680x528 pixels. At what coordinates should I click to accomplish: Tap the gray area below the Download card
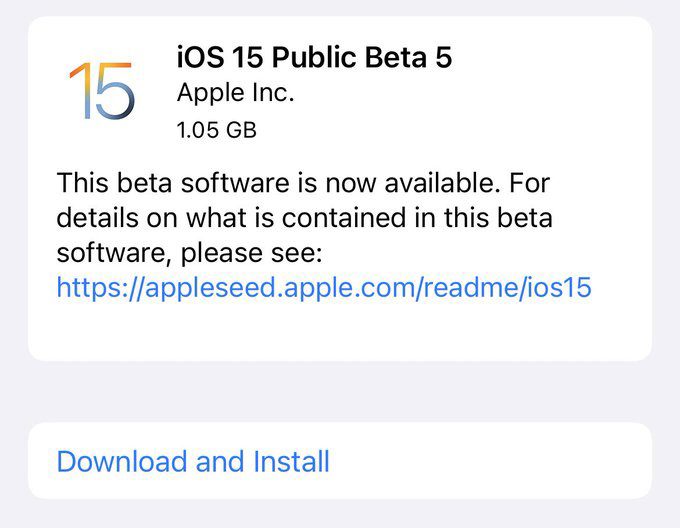[340, 514]
